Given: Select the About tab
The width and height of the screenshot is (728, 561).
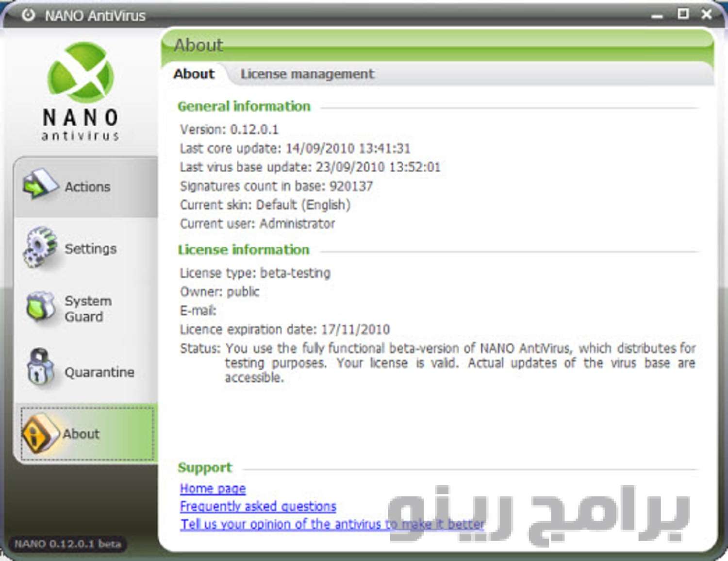Looking at the screenshot, I should [194, 74].
